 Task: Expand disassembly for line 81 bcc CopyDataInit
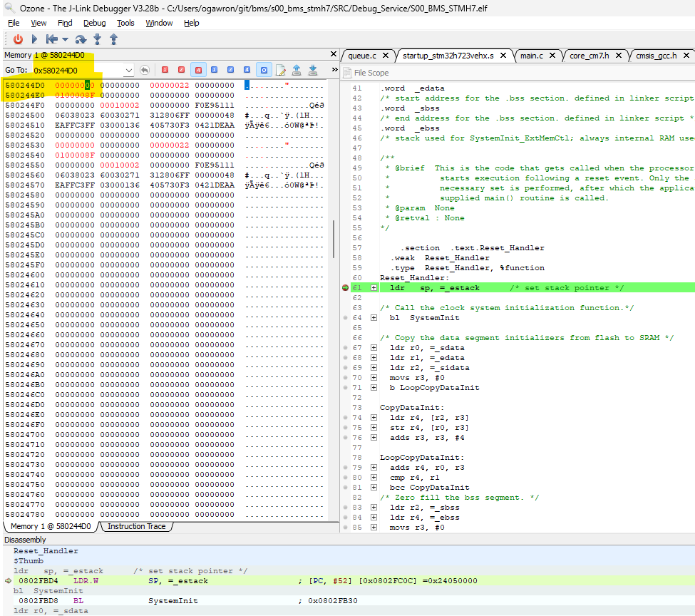374,488
